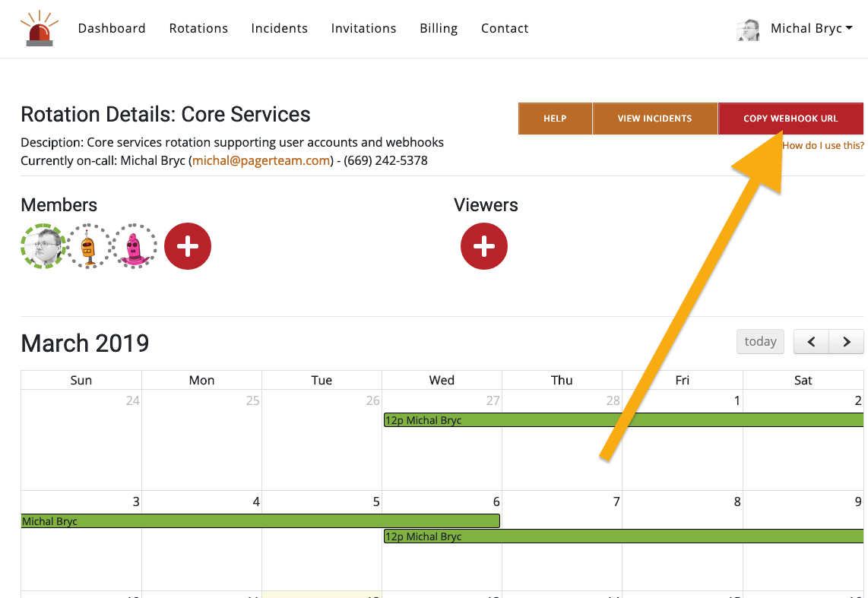Add a new viewer with plus icon
The height and width of the screenshot is (598, 868).
484,246
